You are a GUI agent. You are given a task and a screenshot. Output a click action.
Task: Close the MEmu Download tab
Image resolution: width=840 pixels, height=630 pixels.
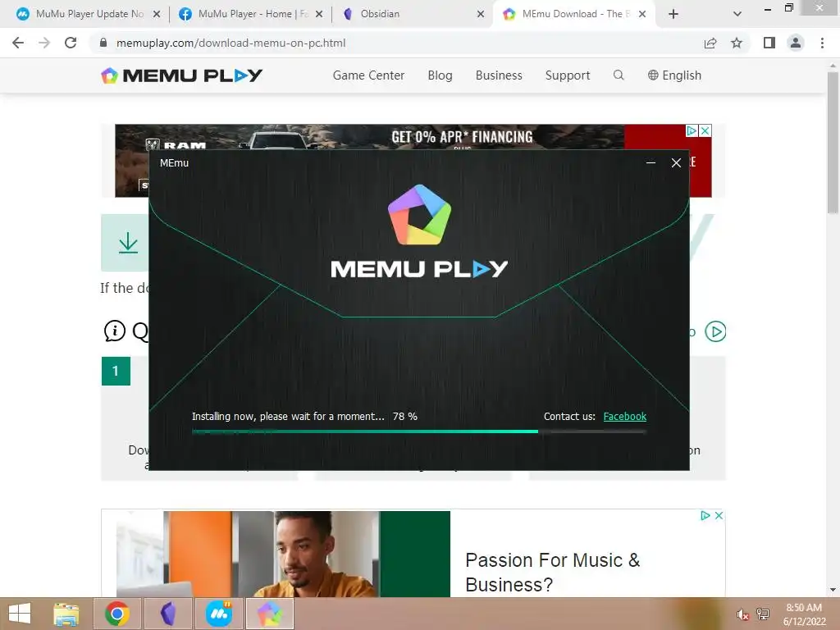[x=642, y=14]
